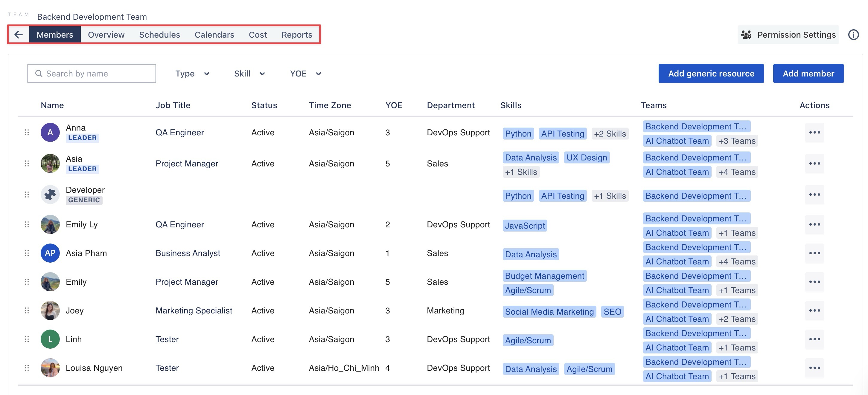Expand the YOE filter dropdown
The height and width of the screenshot is (395, 868).
305,74
